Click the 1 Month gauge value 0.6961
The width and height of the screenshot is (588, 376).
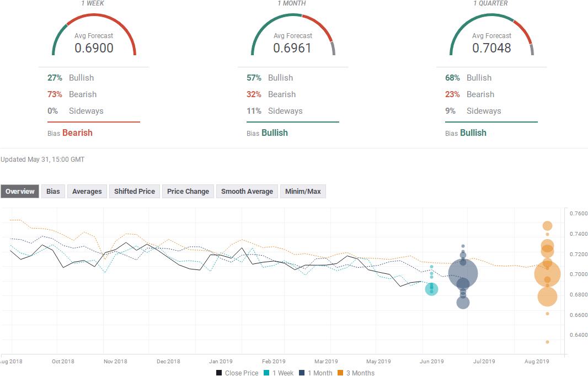click(292, 48)
